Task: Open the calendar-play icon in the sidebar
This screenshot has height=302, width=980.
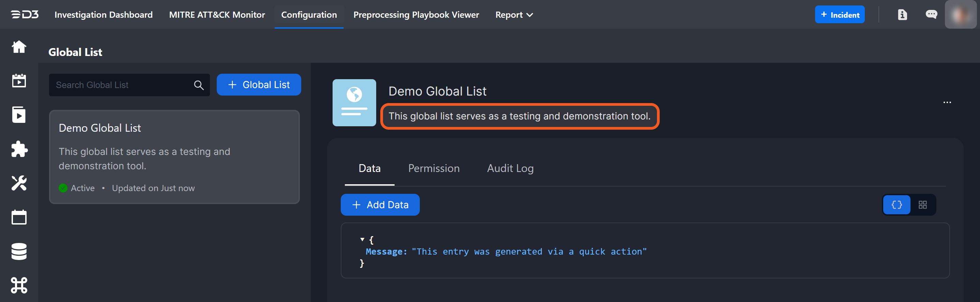Action: [19, 81]
